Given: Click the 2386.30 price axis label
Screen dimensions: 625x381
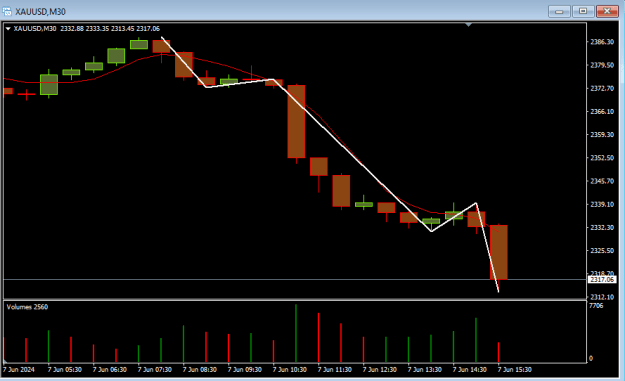Looking at the screenshot, I should 602,42.
